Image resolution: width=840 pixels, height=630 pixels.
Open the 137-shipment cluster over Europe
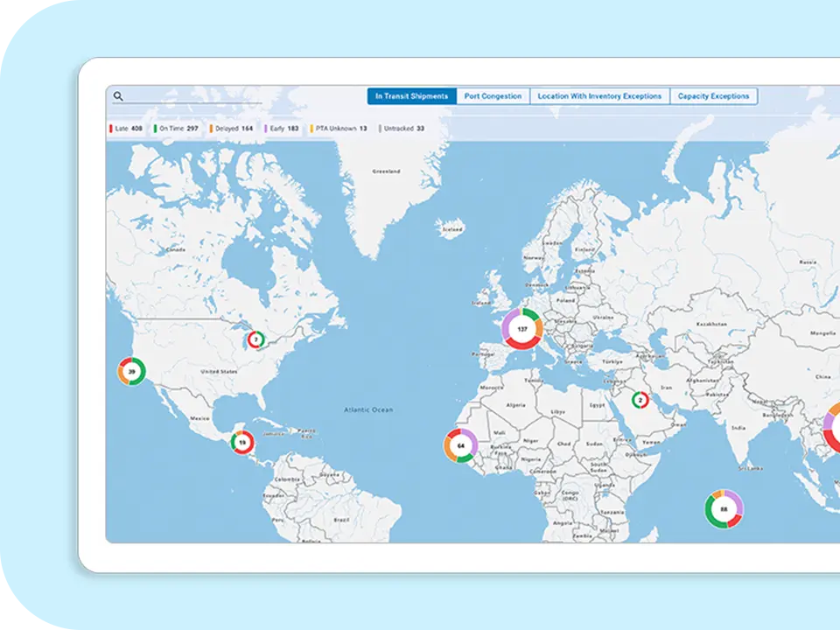coord(522,329)
